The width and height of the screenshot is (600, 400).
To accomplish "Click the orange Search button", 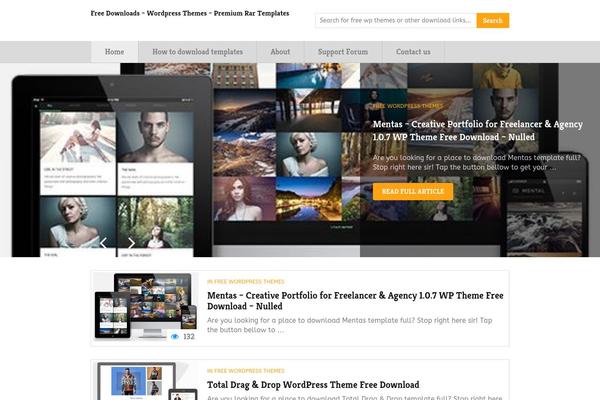I will pos(492,21).
